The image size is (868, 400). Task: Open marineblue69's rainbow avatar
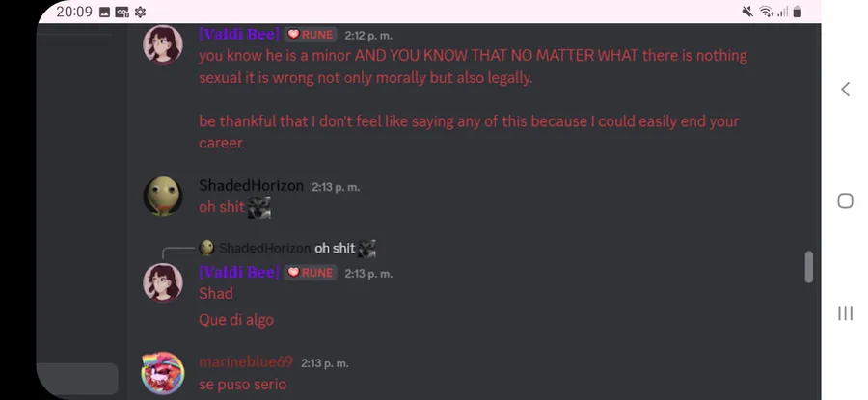click(163, 373)
